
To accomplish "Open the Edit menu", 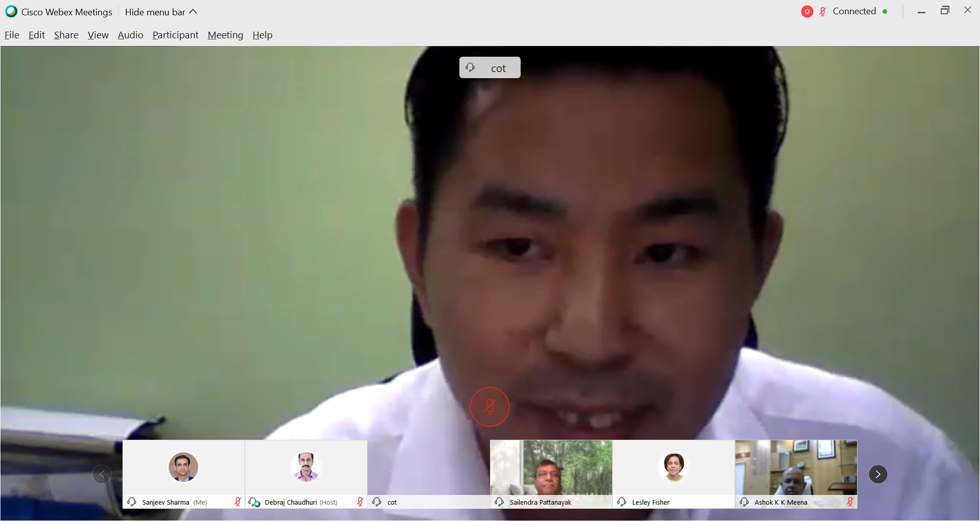I will click(37, 35).
